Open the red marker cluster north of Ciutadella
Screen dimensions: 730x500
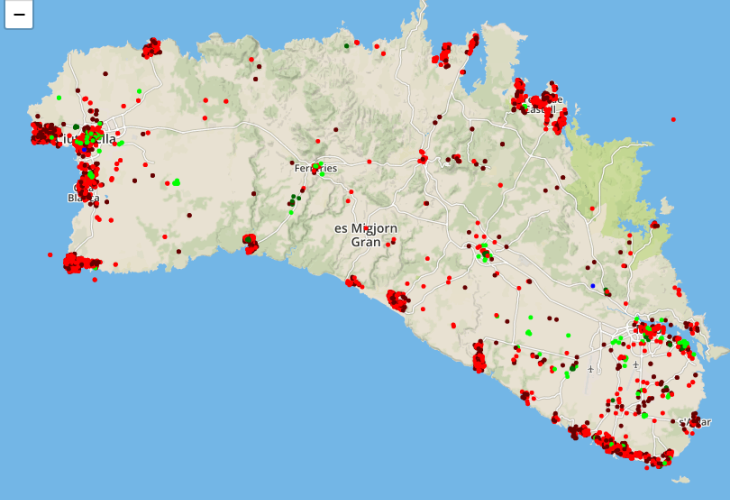pos(151,48)
